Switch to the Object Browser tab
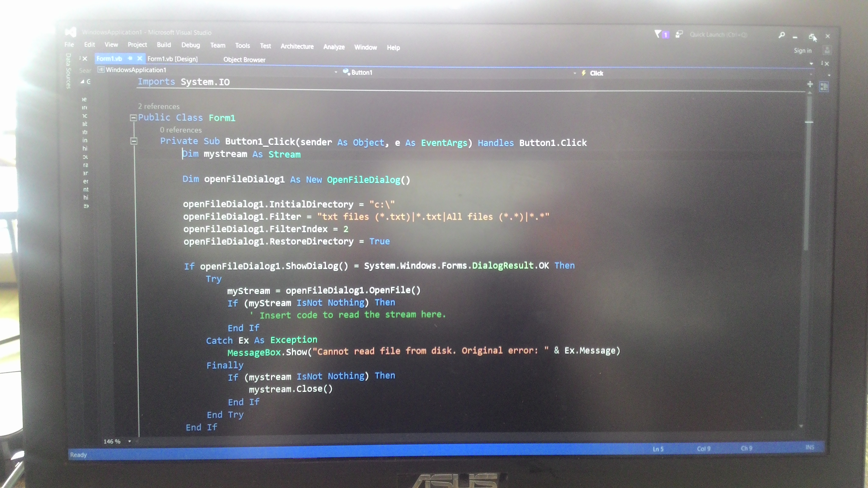868x488 pixels. (244, 60)
